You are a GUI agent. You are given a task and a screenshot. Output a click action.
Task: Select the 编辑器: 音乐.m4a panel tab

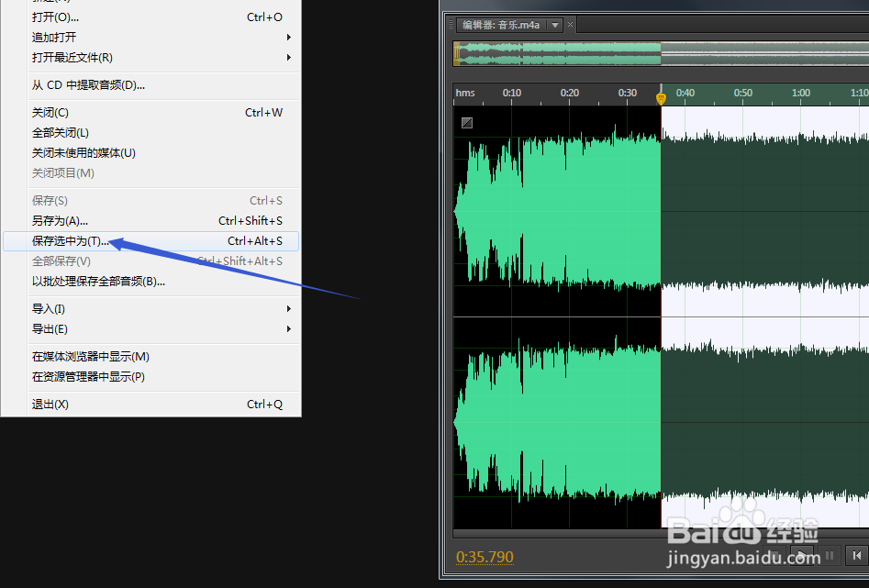tap(501, 25)
